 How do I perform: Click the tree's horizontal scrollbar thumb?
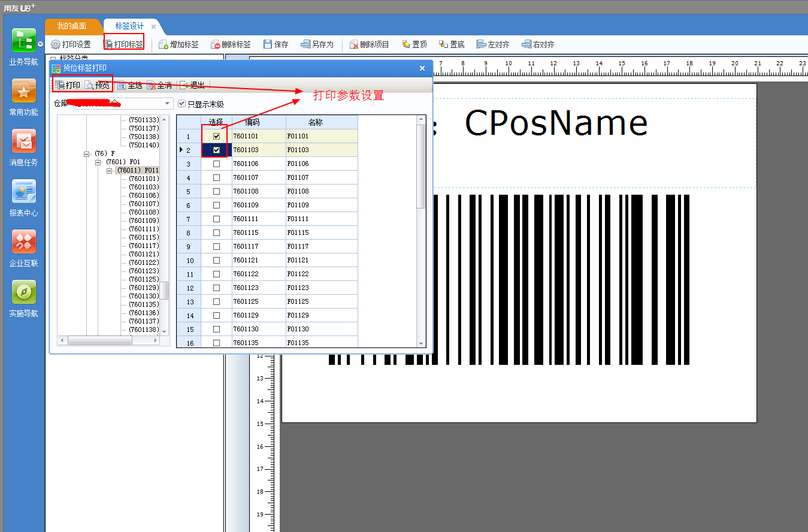100,340
